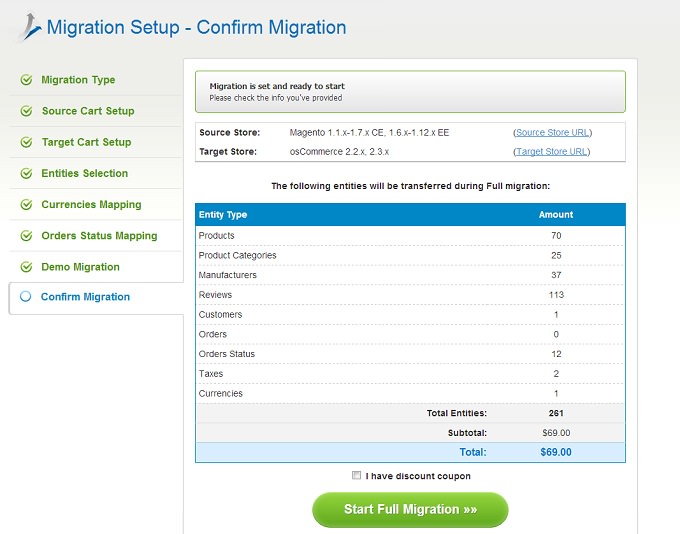Click the Product Categories amount 25

pyautogui.click(x=556, y=256)
